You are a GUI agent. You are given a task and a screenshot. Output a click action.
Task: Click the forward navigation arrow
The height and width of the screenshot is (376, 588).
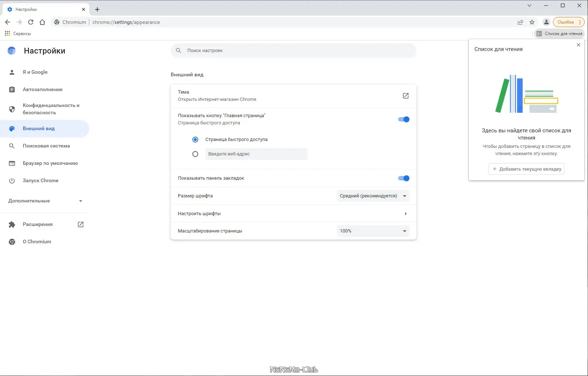19,22
